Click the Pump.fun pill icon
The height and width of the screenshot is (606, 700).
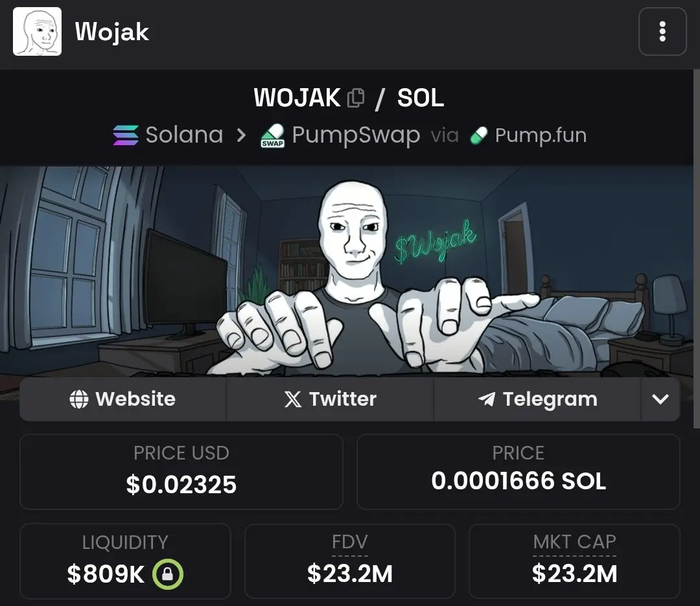(479, 135)
